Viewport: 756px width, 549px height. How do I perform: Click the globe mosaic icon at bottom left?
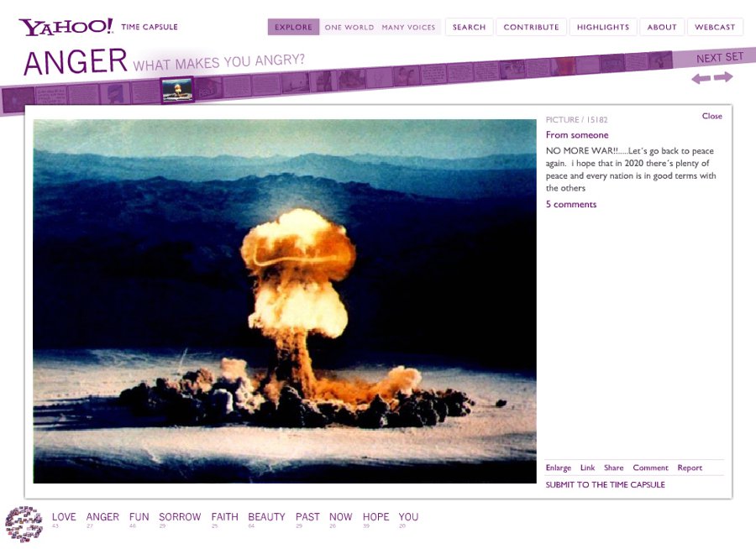pos(24,524)
